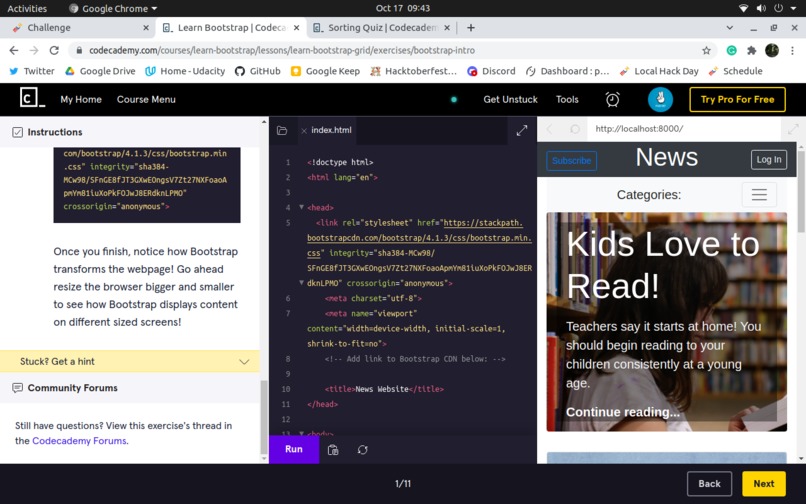The width and height of the screenshot is (806, 504).
Task: Switch to the Challenge tab
Action: tap(77, 28)
